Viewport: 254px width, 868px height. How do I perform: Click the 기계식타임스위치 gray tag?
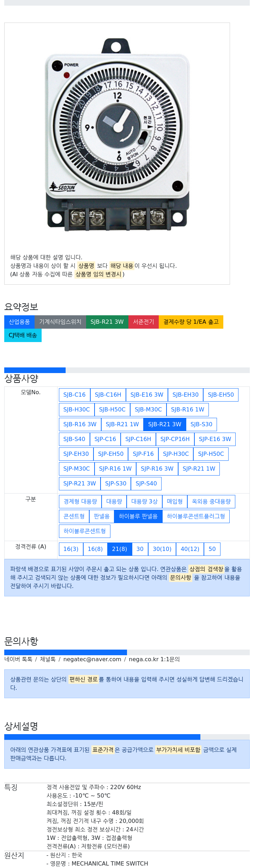click(60, 322)
